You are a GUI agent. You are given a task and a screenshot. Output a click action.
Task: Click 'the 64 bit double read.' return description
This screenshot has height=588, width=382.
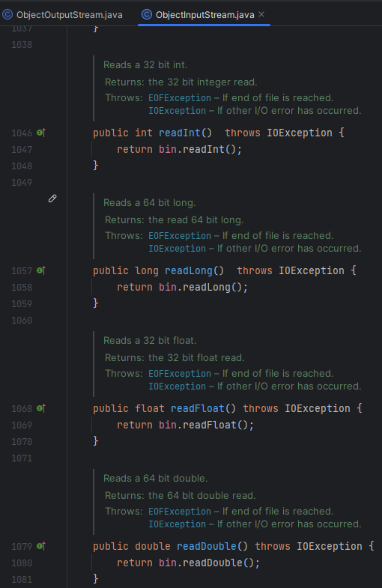[x=202, y=496]
